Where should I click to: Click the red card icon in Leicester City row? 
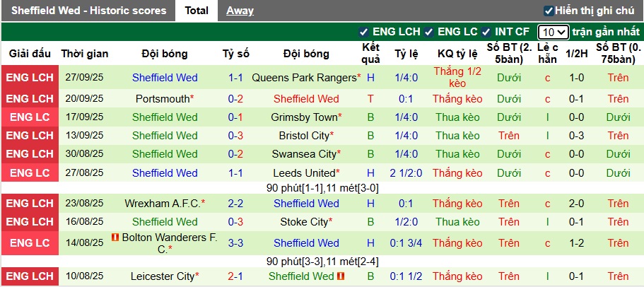pos(341,276)
